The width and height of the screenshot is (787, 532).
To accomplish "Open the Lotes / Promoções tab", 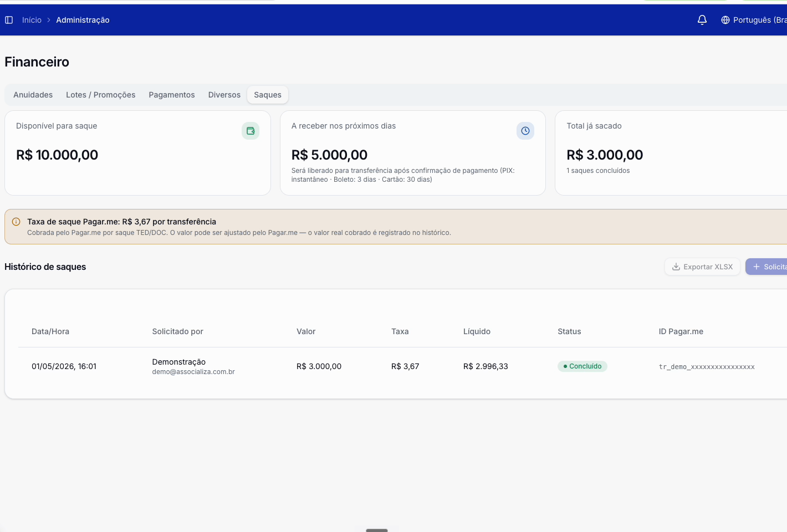I will [101, 95].
